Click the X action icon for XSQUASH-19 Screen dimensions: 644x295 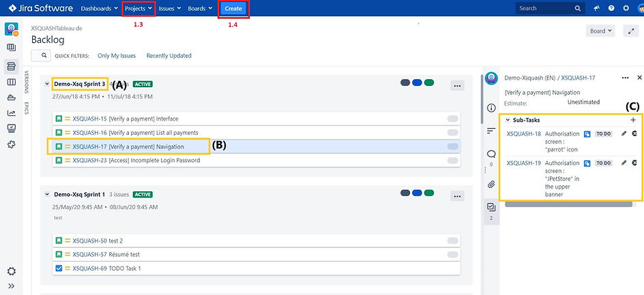(634, 163)
